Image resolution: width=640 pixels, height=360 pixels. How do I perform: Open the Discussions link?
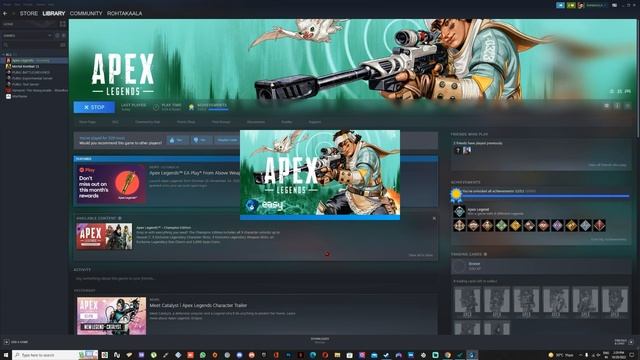point(256,122)
